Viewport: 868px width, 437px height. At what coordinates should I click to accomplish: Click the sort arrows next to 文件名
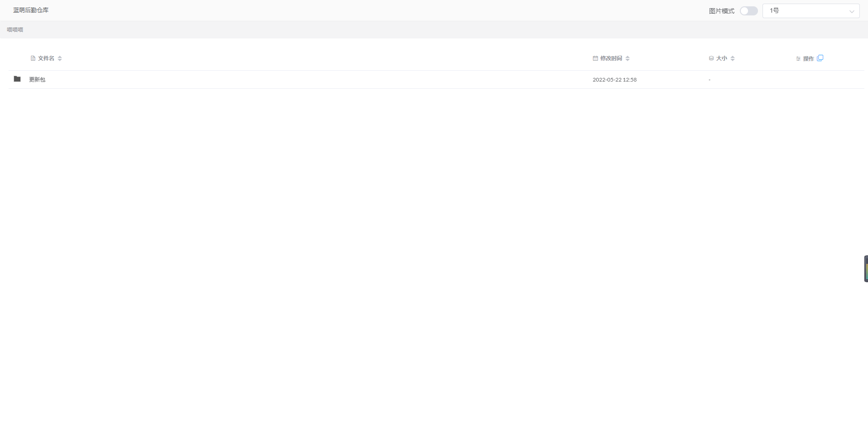point(60,58)
